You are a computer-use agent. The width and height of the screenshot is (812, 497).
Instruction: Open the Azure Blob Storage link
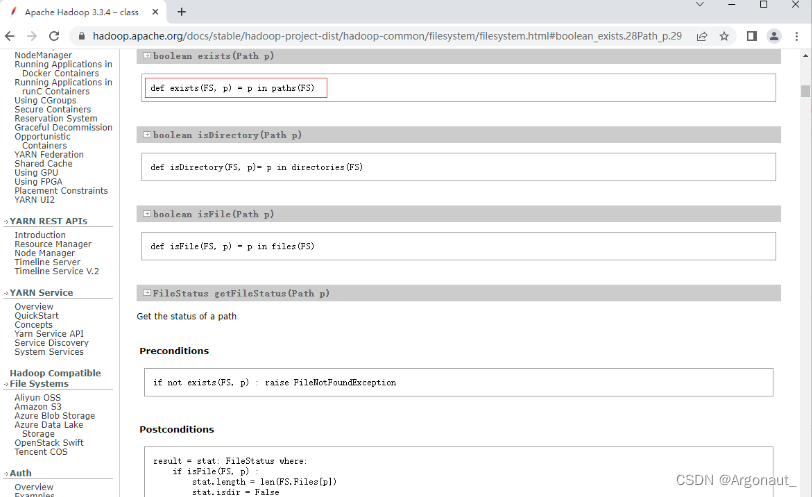[54, 416]
